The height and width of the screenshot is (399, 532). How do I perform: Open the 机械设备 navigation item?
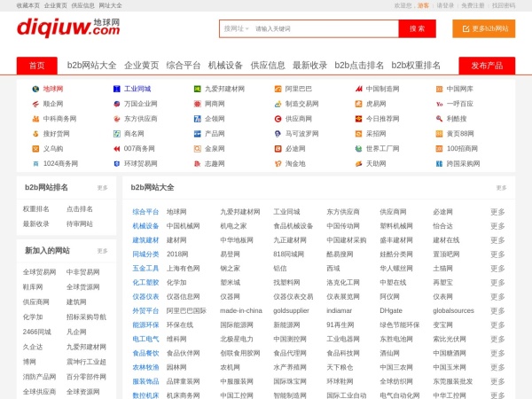225,66
